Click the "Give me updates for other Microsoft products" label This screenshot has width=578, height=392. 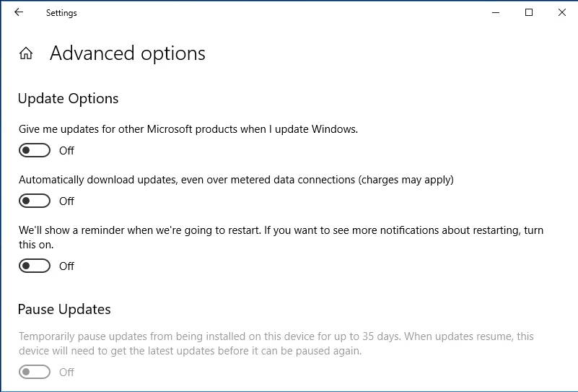point(188,129)
